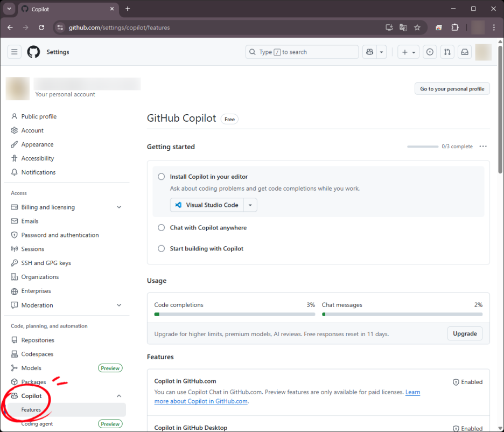This screenshot has height=432, width=504.
Task: Open the tab search dropdown arrow
Action: pyautogui.click(x=9, y=9)
